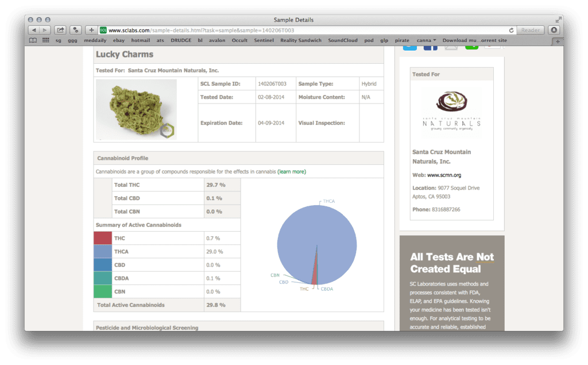Screen dimensions: 588x365
Task: Click the 'CBDA' pie chart label
Action: pos(327,289)
